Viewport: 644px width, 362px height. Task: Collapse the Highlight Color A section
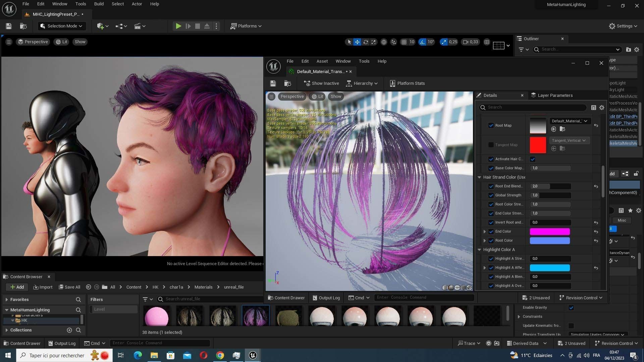(479, 250)
